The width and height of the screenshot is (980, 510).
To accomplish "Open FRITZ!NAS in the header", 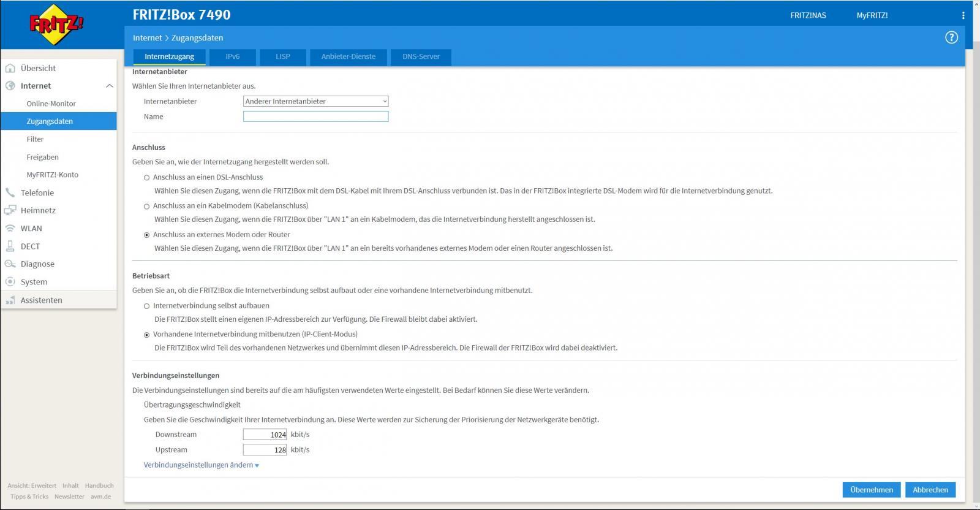I will pos(808,15).
